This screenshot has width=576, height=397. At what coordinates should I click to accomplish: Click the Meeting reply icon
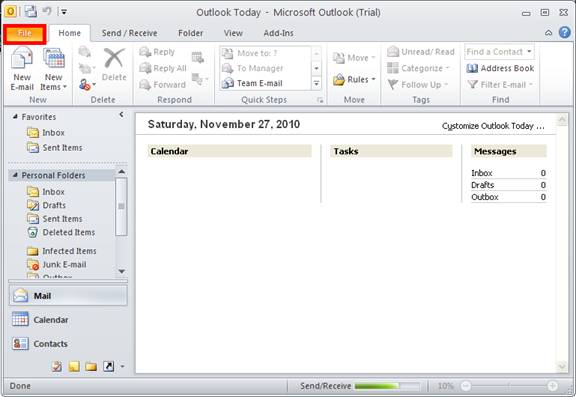[x=198, y=57]
